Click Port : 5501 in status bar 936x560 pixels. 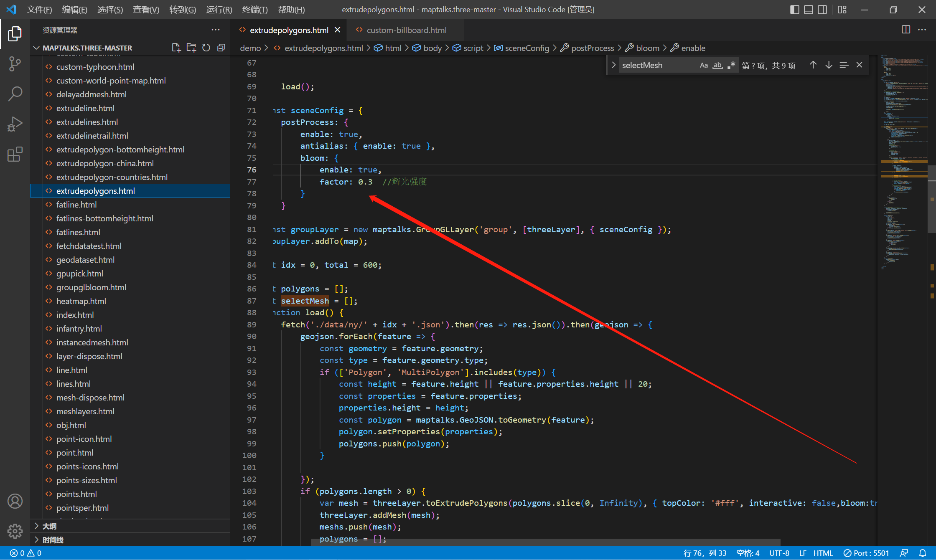[x=866, y=553]
